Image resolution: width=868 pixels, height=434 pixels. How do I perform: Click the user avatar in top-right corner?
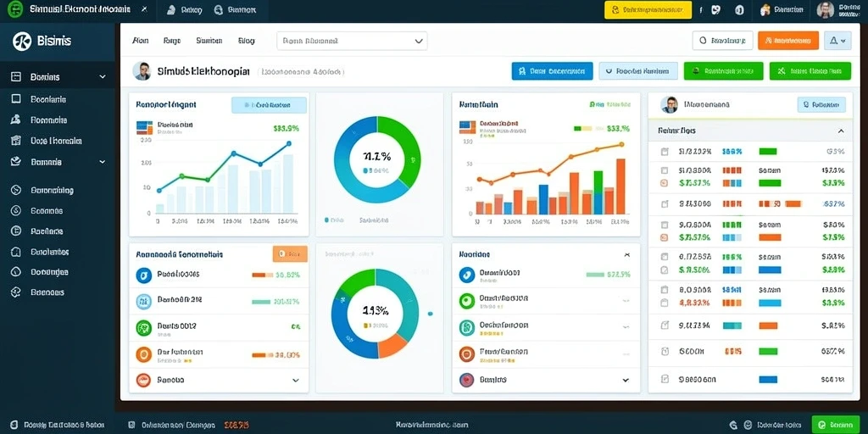826,9
